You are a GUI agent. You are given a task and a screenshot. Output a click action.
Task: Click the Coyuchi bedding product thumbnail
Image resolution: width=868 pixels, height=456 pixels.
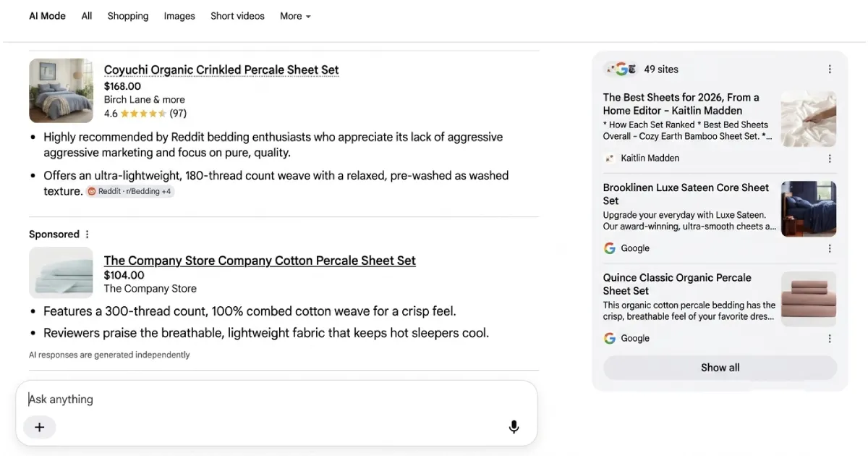coord(61,90)
